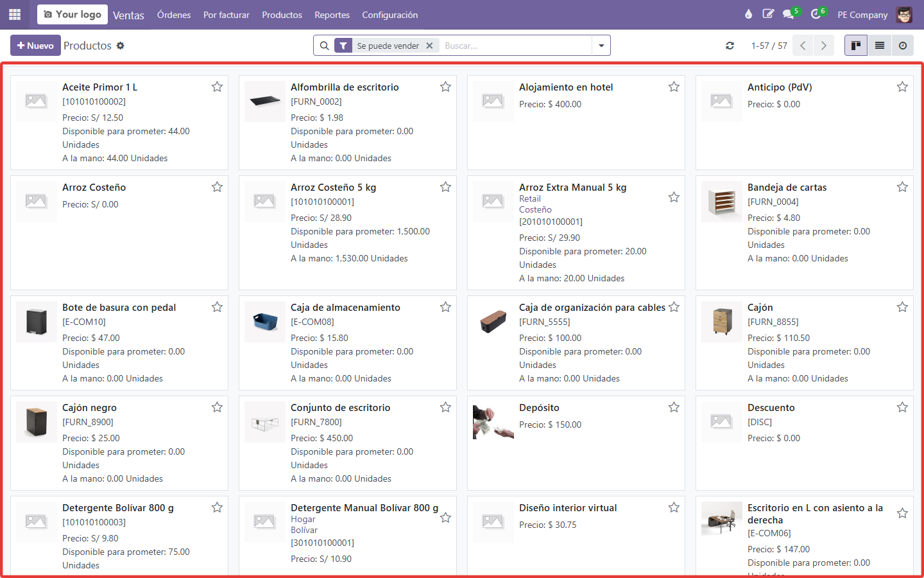This screenshot has width=924, height=578.
Task: Click the refresh icon next to pager
Action: point(730,46)
